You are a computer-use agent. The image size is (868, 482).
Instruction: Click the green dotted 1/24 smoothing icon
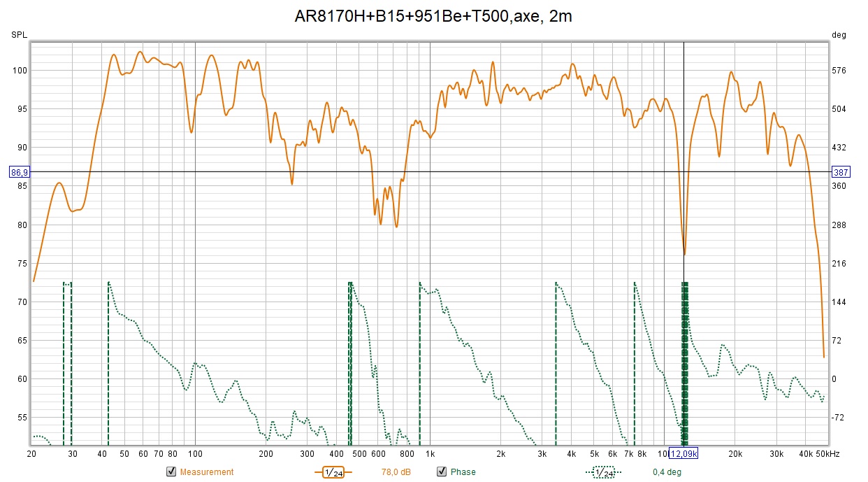pos(603,472)
